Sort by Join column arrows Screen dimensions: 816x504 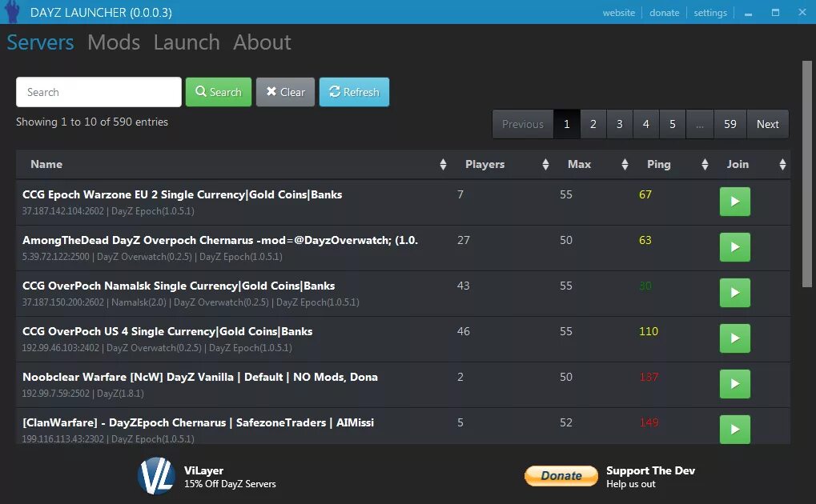(x=782, y=164)
